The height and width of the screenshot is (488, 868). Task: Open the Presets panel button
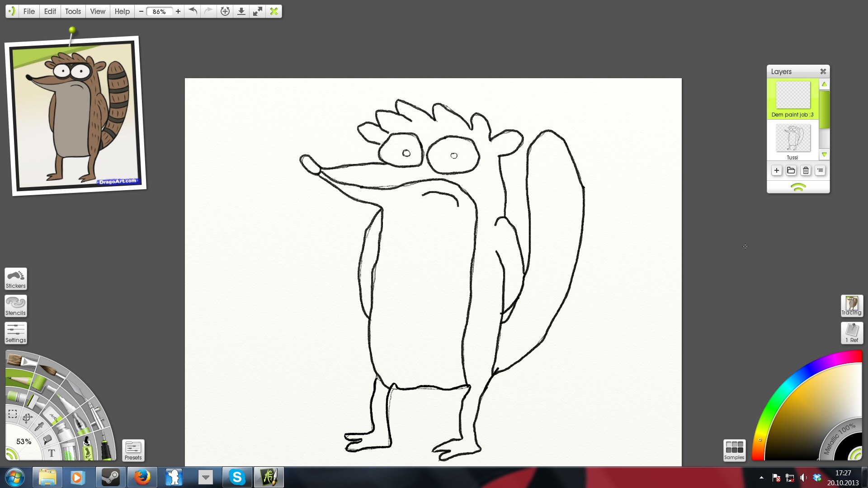coord(133,450)
